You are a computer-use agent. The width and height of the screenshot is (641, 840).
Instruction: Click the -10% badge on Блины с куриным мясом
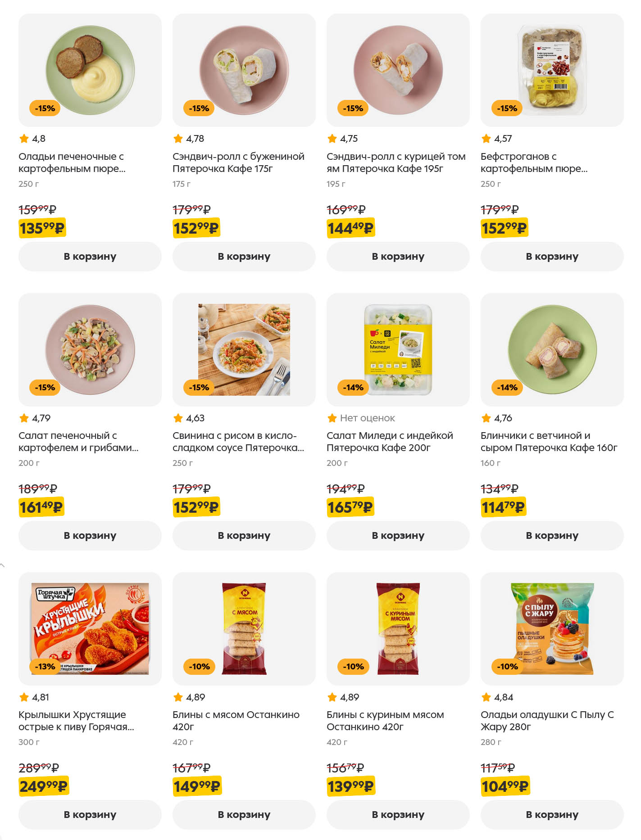click(x=353, y=667)
